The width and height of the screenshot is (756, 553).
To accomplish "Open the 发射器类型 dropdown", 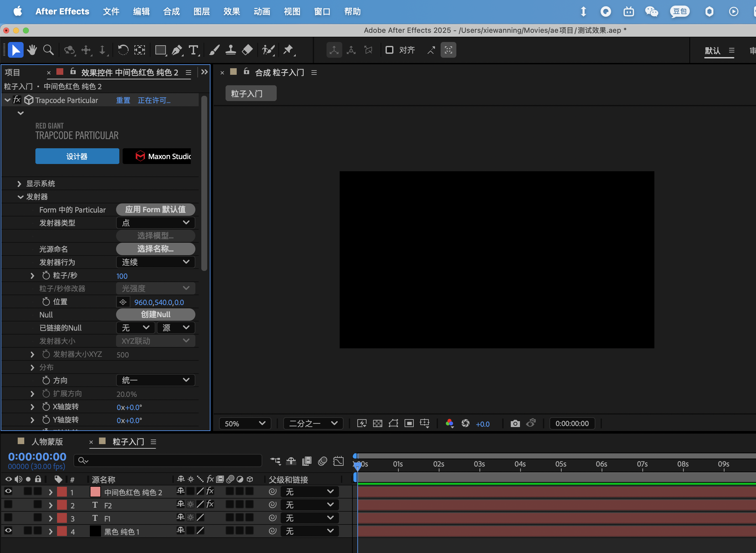I will pos(155,223).
